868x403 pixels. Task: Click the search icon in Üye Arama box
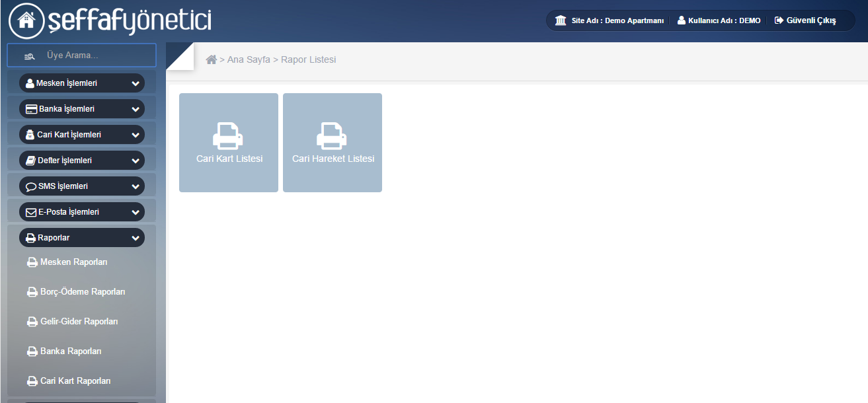pyautogui.click(x=30, y=56)
